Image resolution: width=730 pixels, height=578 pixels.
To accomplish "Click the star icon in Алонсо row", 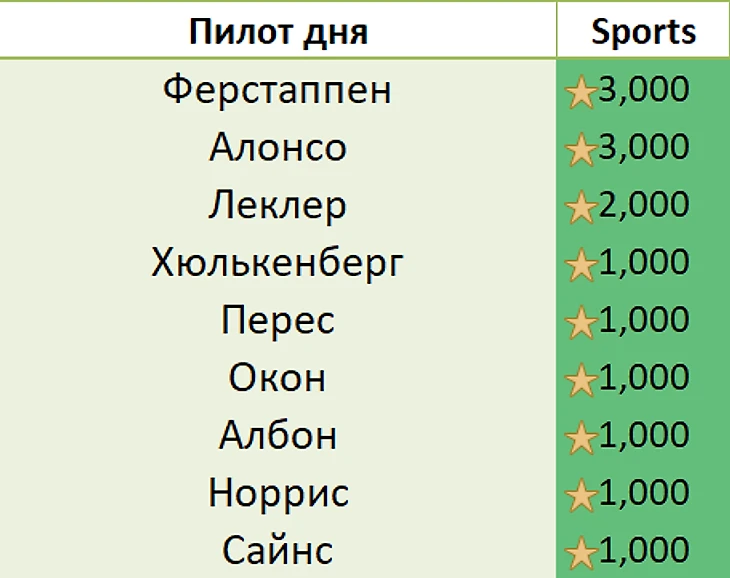I will (x=580, y=151).
